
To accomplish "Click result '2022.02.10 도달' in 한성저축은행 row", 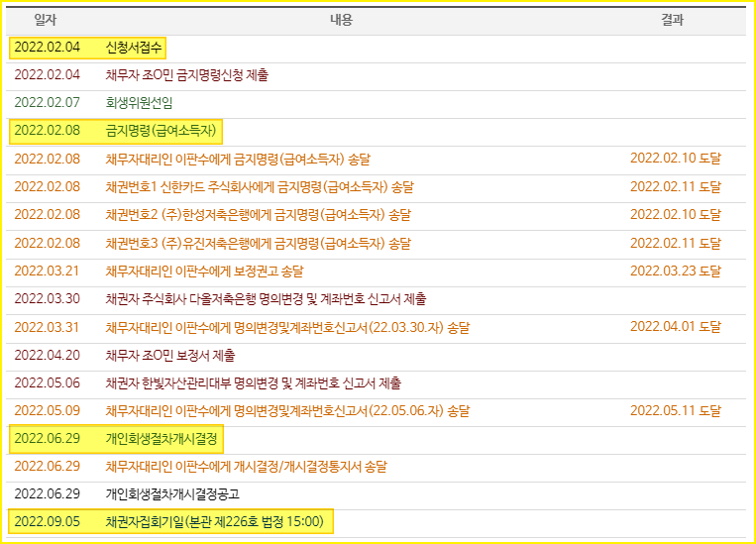I will tap(676, 215).
